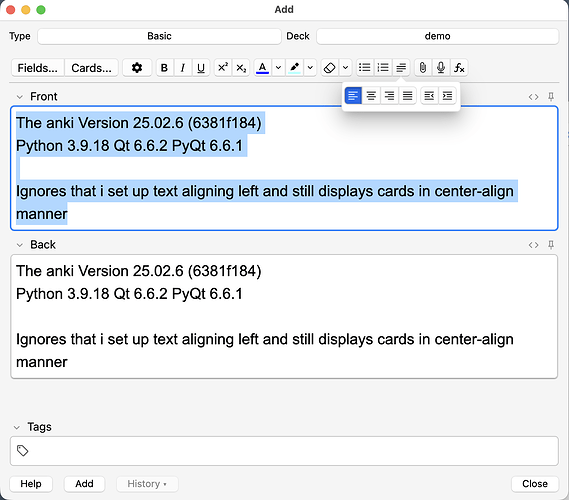Toggle sticky pin for Back field
This screenshot has width=569, height=500.
[551, 245]
